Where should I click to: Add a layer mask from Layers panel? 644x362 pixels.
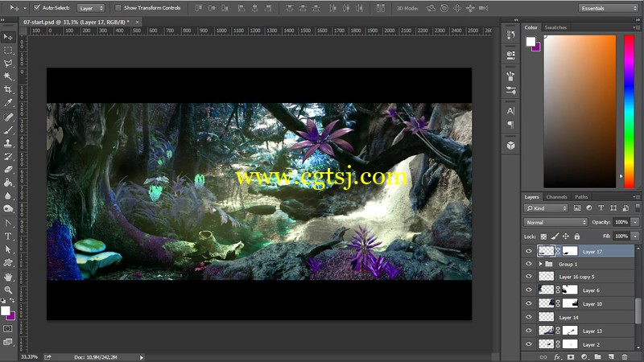pos(571,357)
